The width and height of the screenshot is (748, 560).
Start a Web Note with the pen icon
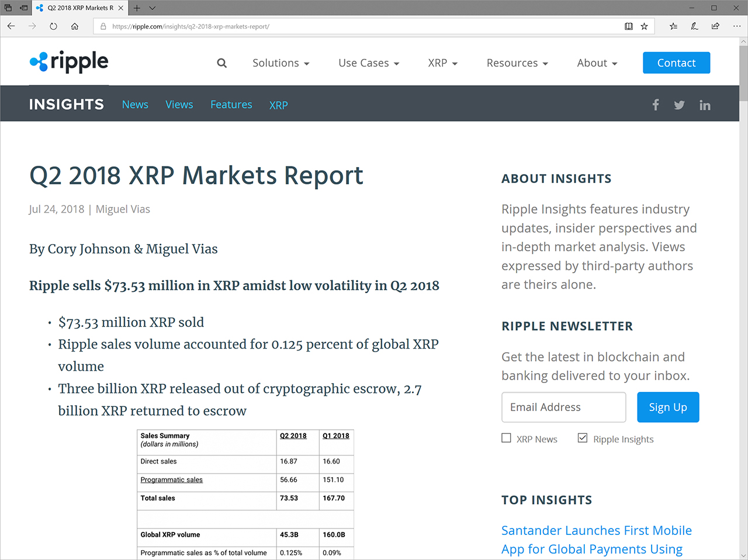tap(694, 26)
